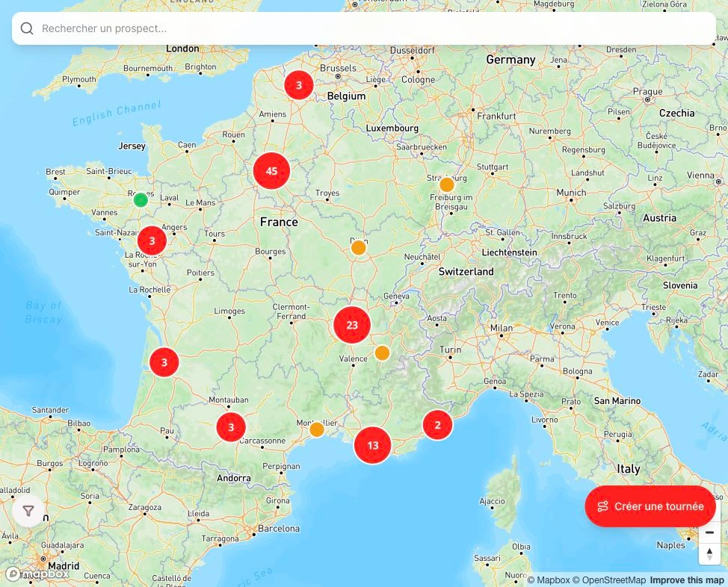The height and width of the screenshot is (587, 728).
Task: Open the Mapbox attribution link
Action: pyautogui.click(x=549, y=580)
